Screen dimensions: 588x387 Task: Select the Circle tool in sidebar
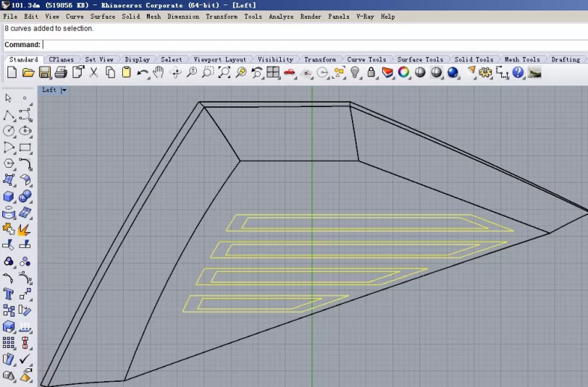9,131
